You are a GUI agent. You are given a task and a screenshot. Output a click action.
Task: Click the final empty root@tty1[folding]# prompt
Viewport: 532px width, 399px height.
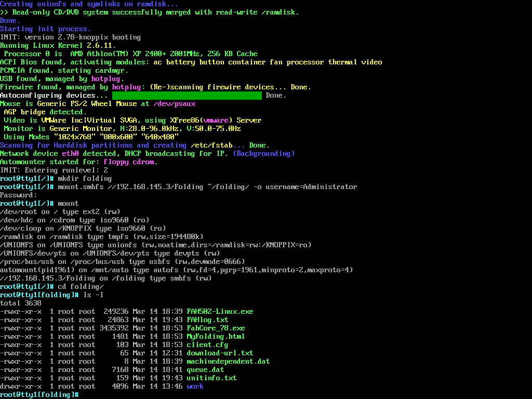39,395
